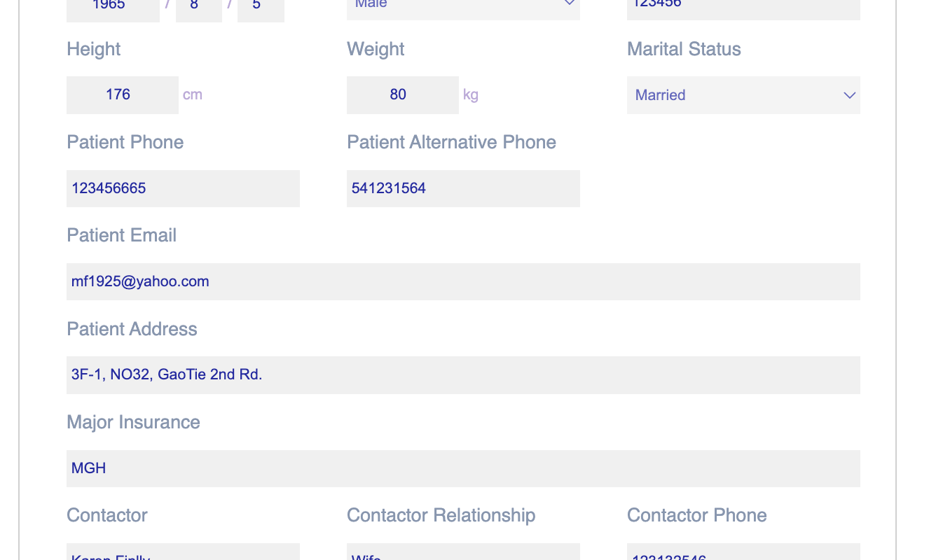The image size is (936, 560).
Task: Click the Male dropdown chevron arrow
Action: point(570,4)
